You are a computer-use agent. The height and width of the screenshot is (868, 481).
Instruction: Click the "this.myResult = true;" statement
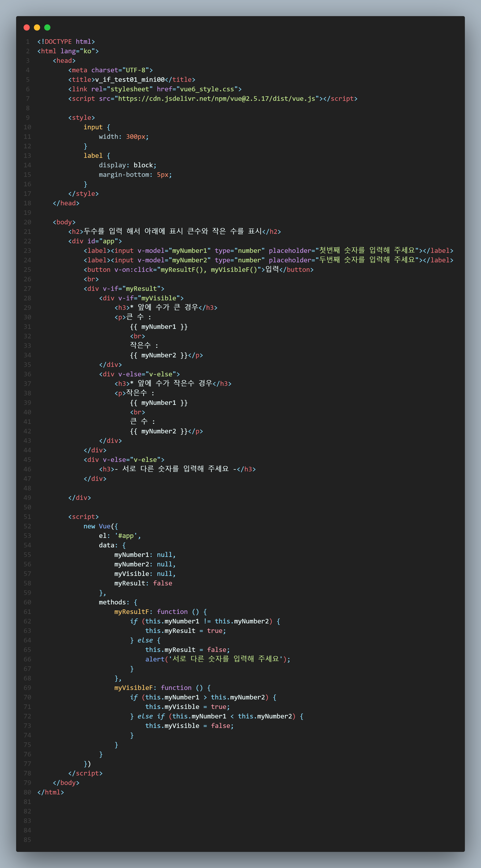(x=186, y=631)
